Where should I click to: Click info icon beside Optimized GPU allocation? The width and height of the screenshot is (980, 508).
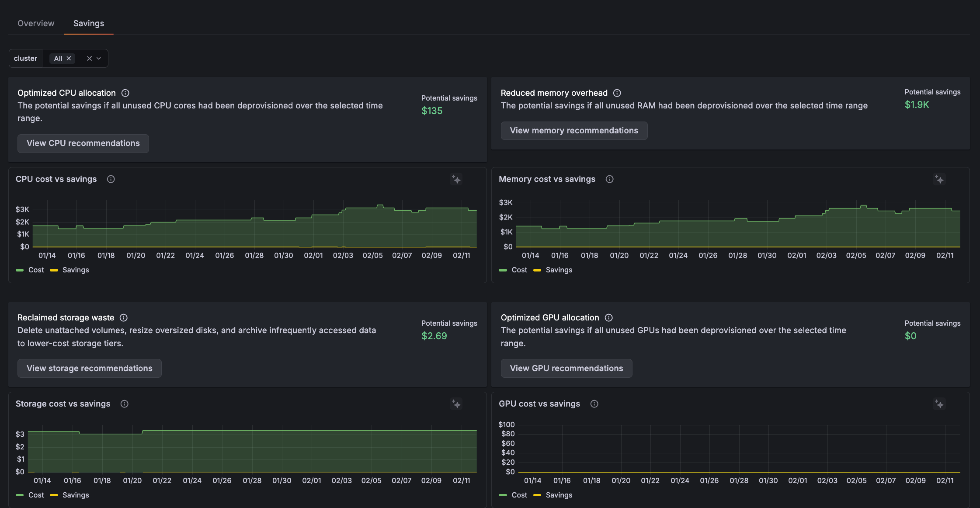608,318
